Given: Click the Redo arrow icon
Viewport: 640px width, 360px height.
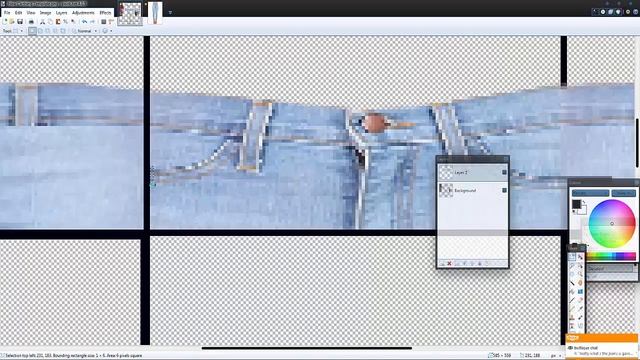Looking at the screenshot, I should (x=92, y=22).
